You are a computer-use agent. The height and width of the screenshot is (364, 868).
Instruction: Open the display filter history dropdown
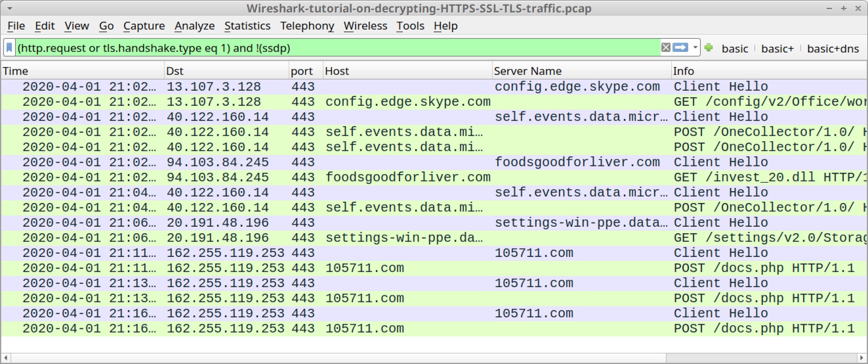coord(694,48)
